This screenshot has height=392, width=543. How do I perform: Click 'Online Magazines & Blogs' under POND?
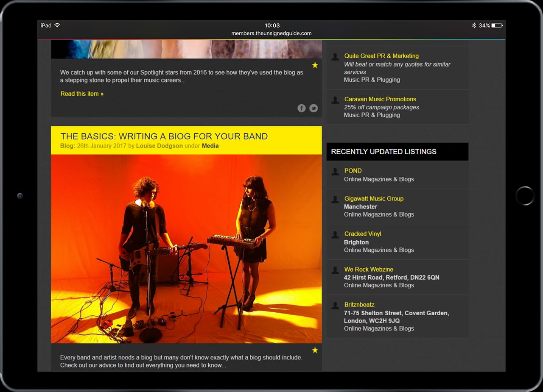click(x=379, y=179)
